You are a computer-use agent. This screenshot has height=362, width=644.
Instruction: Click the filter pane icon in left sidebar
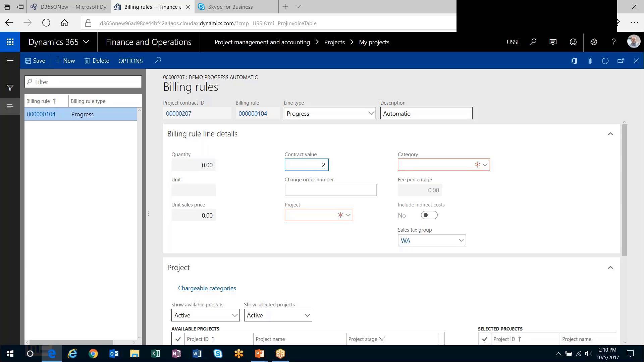(x=10, y=88)
